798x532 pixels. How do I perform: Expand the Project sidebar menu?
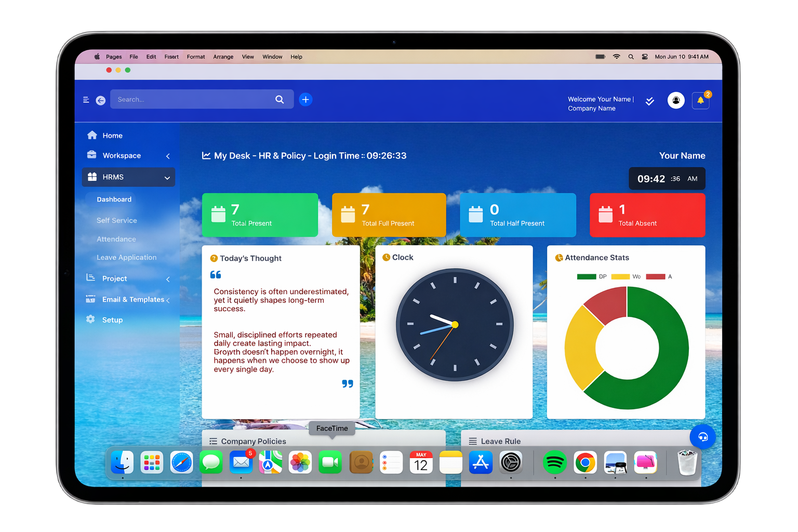click(128, 278)
